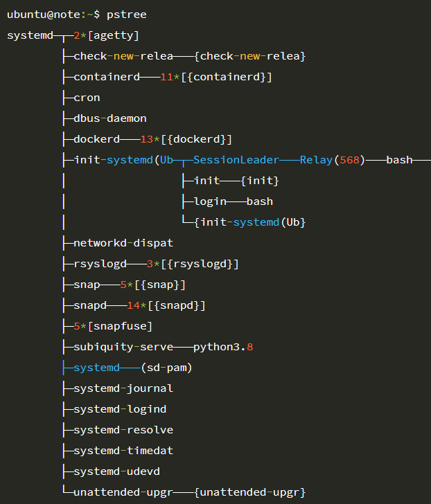Select the "SessionLeader" process text

tap(236, 160)
